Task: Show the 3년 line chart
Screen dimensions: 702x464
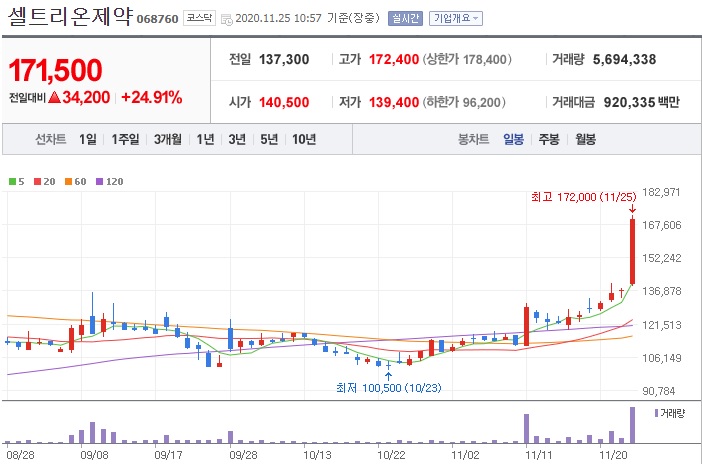Action: coord(237,139)
